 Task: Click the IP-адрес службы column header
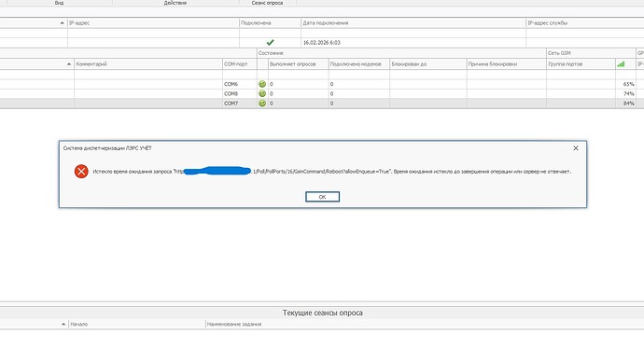pyautogui.click(x=585, y=23)
